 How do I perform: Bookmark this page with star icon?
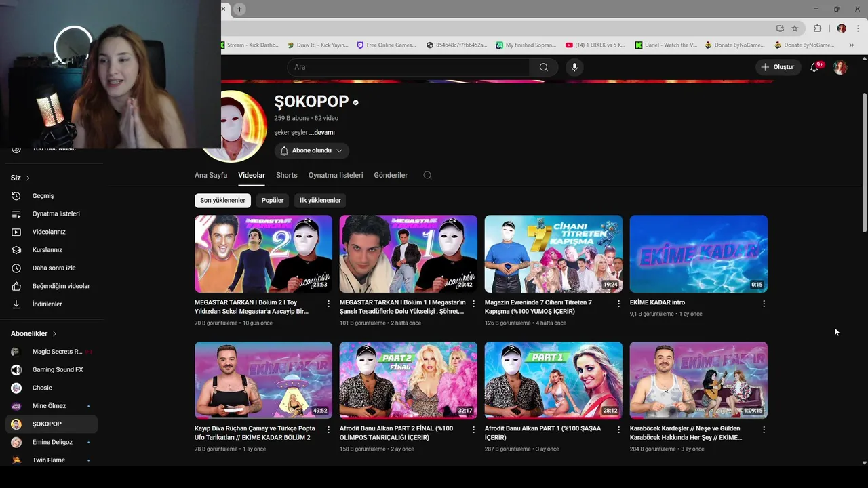[x=795, y=28]
